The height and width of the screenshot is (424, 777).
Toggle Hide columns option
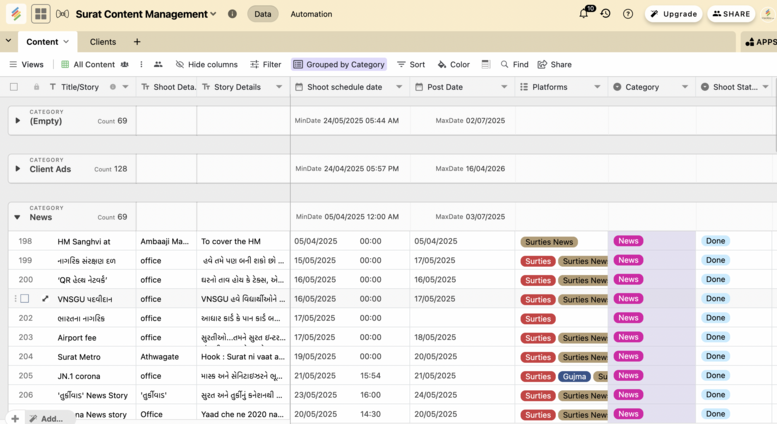point(206,64)
